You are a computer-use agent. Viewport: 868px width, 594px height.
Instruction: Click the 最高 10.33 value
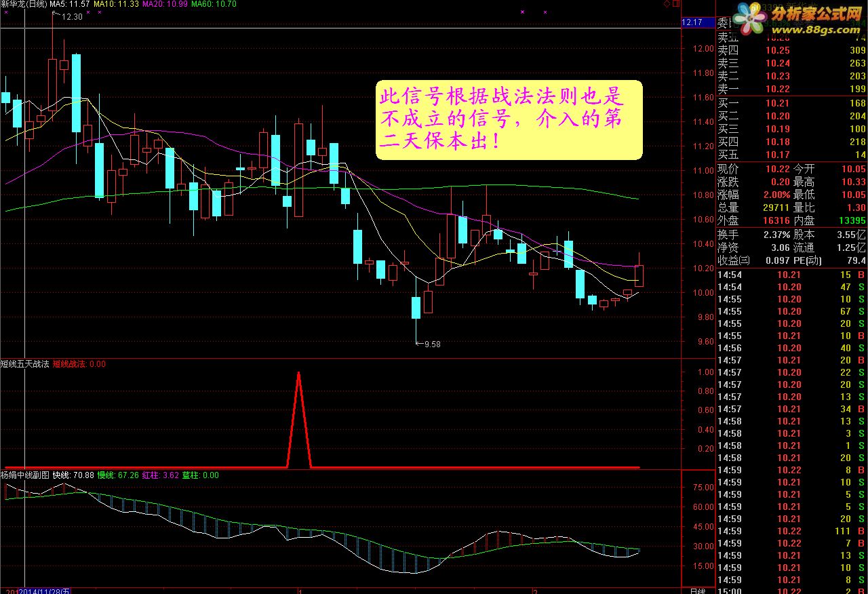pos(854,182)
